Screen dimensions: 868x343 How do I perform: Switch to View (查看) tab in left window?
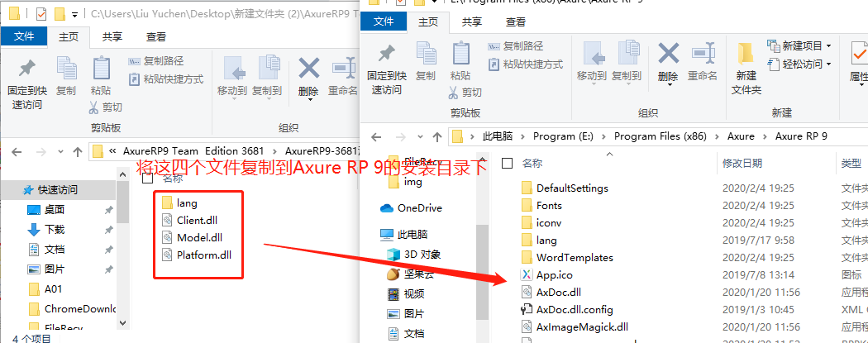coord(156,36)
